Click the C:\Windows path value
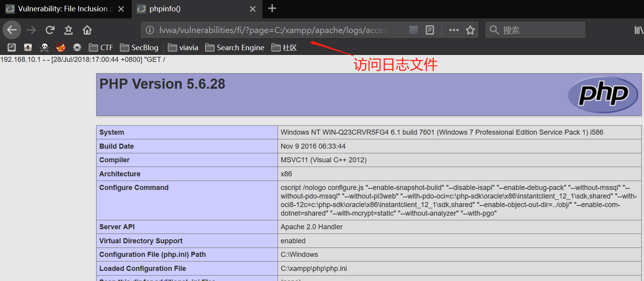The width and height of the screenshot is (644, 281). 299,255
